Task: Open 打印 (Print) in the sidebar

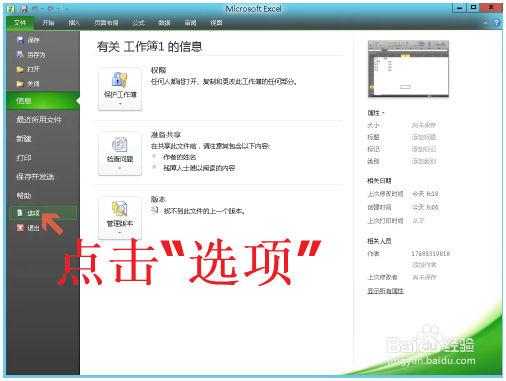Action: click(24, 158)
